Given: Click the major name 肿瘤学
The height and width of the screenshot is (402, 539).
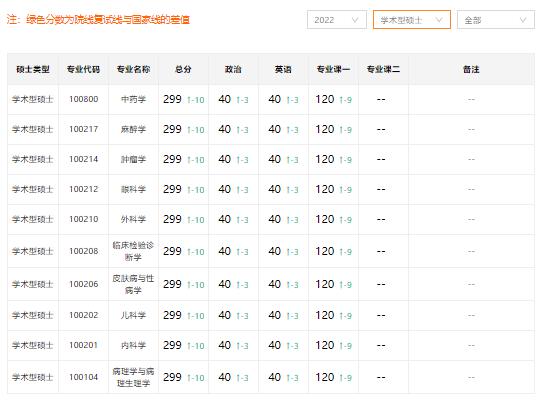Looking at the screenshot, I should [x=133, y=159].
